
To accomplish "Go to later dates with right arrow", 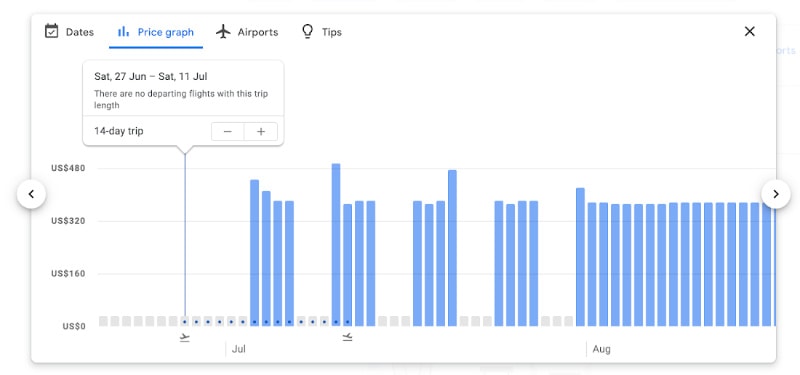I will point(776,194).
